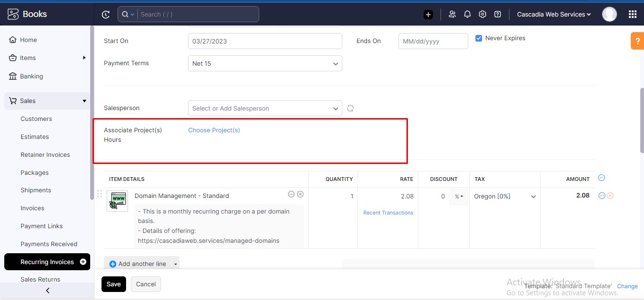Open the apps grid launcher
The image size is (644, 300).
633,14
